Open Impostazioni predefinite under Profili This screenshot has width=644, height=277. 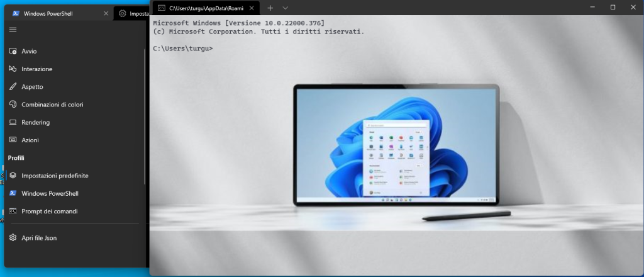55,176
